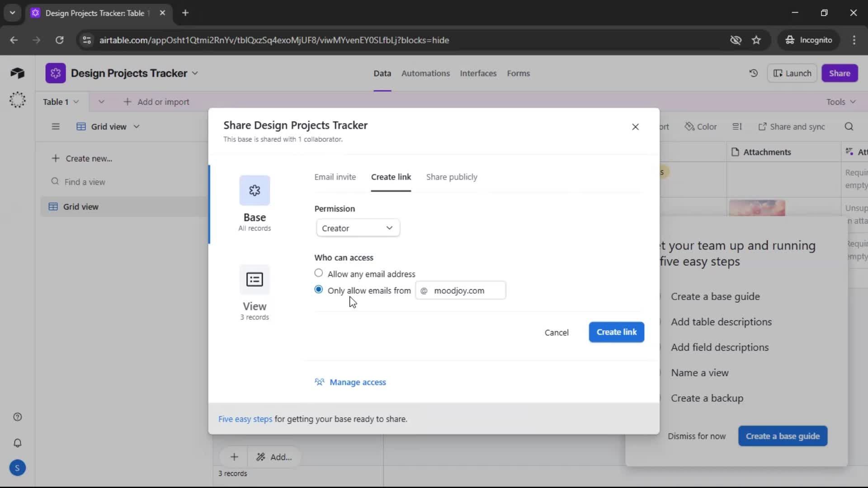Bookmark this page with star icon

[756, 40]
